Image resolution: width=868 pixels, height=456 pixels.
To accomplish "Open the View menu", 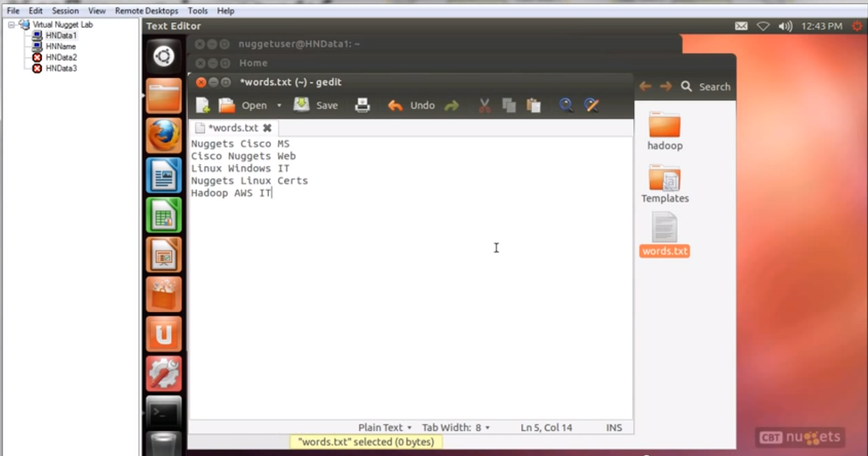I will point(97,10).
